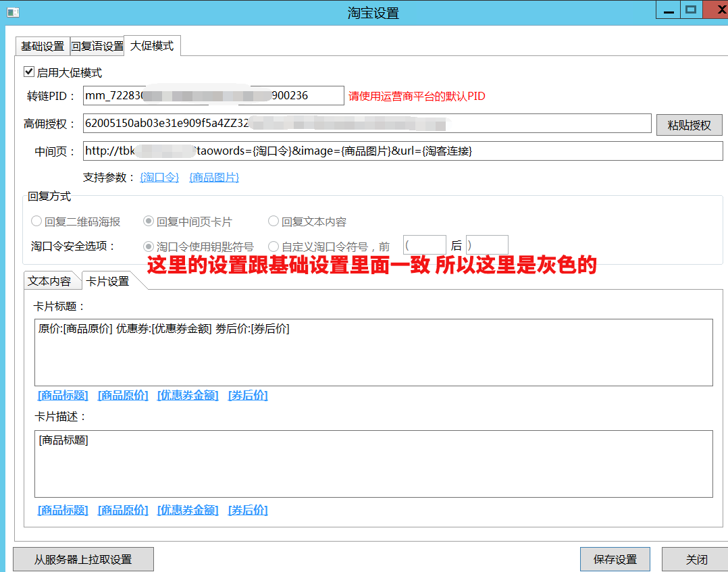Click the 转链PID input field
The image size is (728, 572).
[213, 96]
